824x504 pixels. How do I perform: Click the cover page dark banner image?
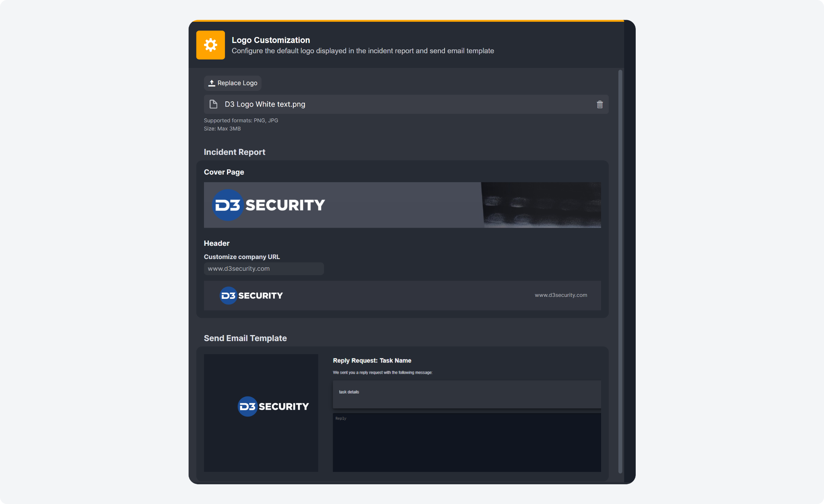541,205
